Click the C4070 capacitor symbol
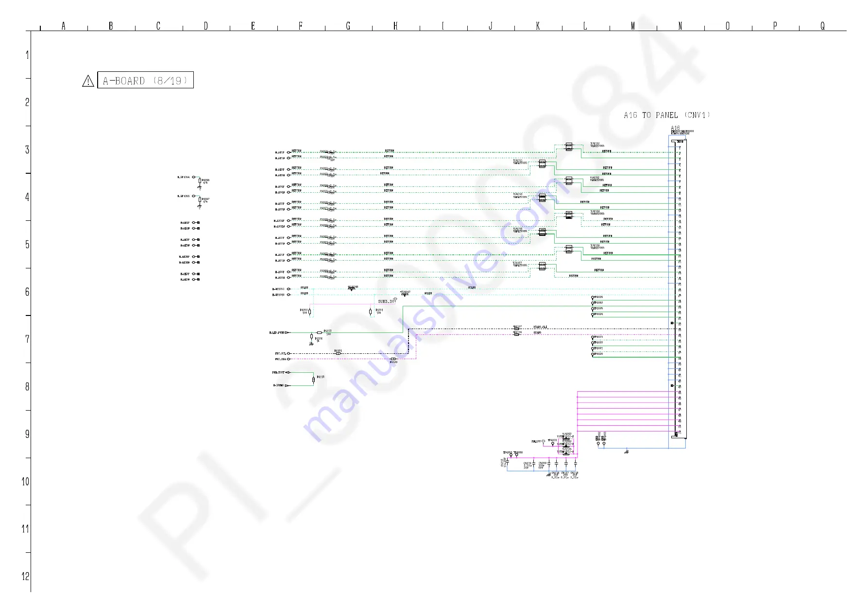Viewport: 868px width, 613px height. click(534, 464)
